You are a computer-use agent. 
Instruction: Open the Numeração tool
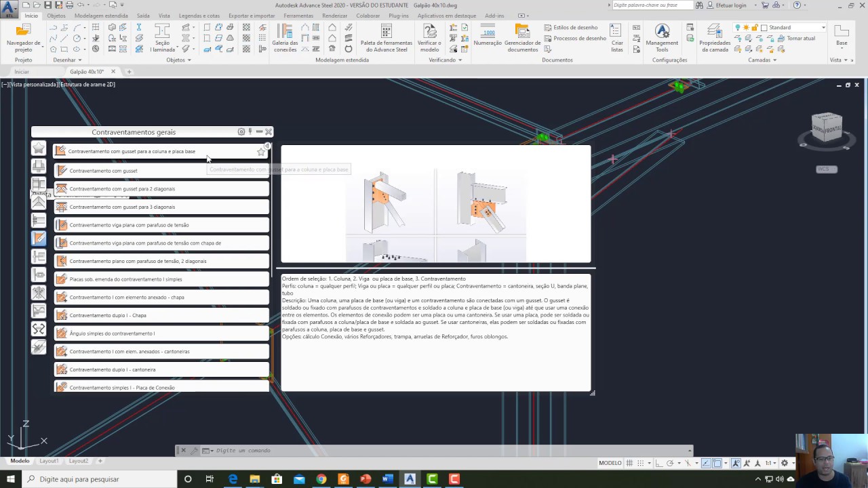[x=488, y=35]
